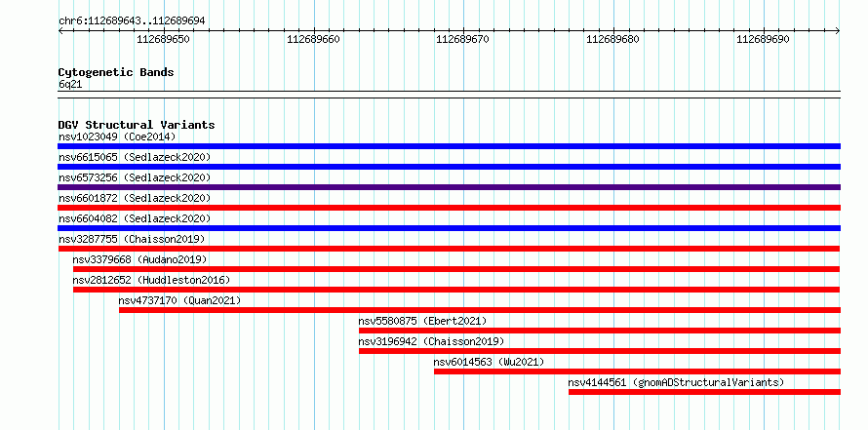Select the red bar under nsv4737170
This screenshot has height=430, width=868.
point(480,310)
